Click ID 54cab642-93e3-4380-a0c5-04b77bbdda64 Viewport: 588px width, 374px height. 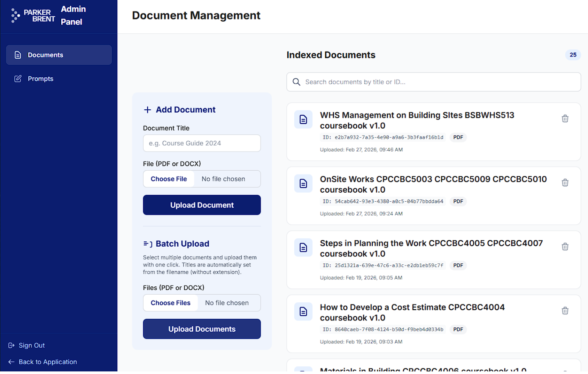coord(383,201)
